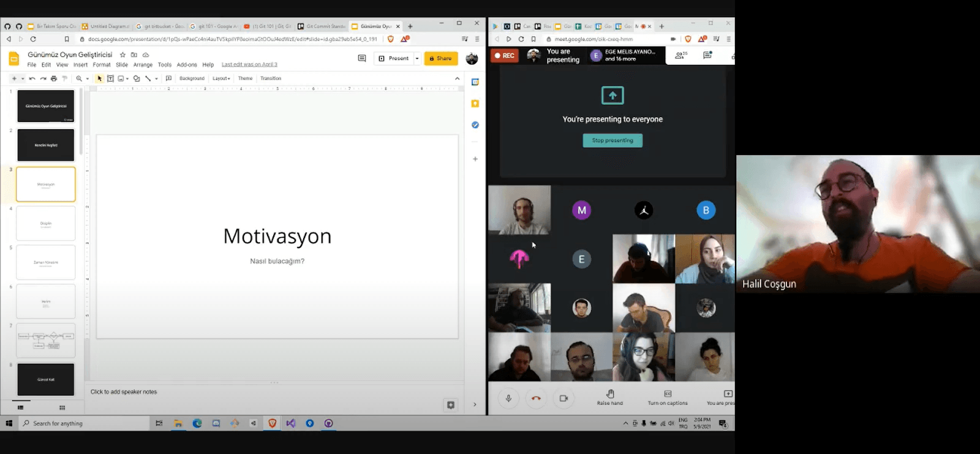Expand the Layout dropdown in toolbar

(x=221, y=78)
